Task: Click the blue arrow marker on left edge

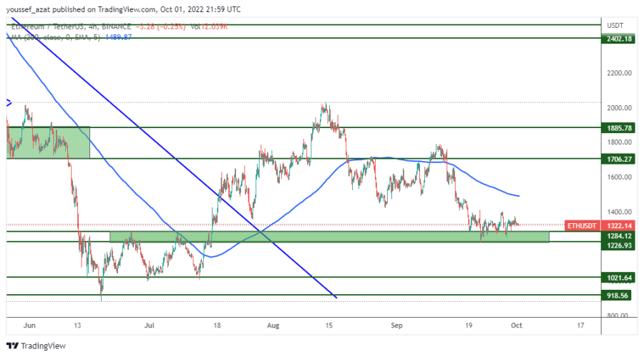Action: 9,103
